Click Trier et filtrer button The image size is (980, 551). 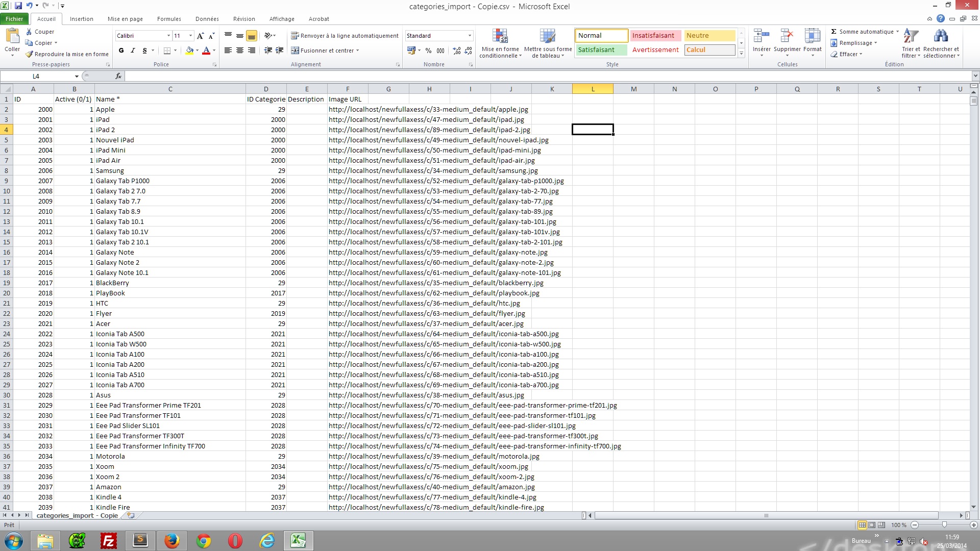pos(911,43)
